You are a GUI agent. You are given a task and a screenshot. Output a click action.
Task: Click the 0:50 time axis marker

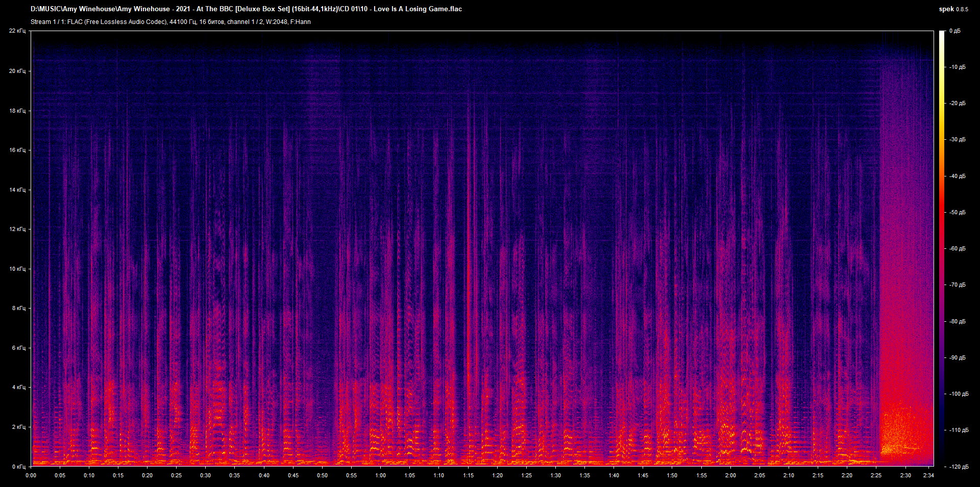(x=322, y=475)
